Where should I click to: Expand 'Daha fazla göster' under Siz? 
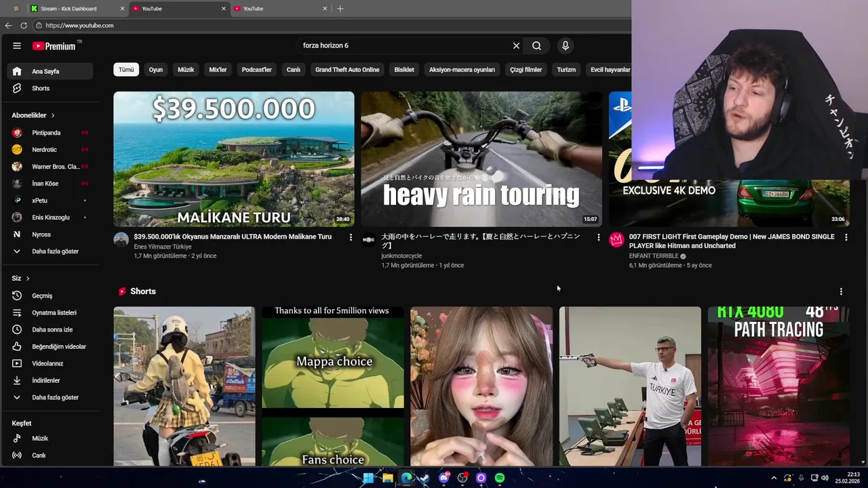[50, 397]
